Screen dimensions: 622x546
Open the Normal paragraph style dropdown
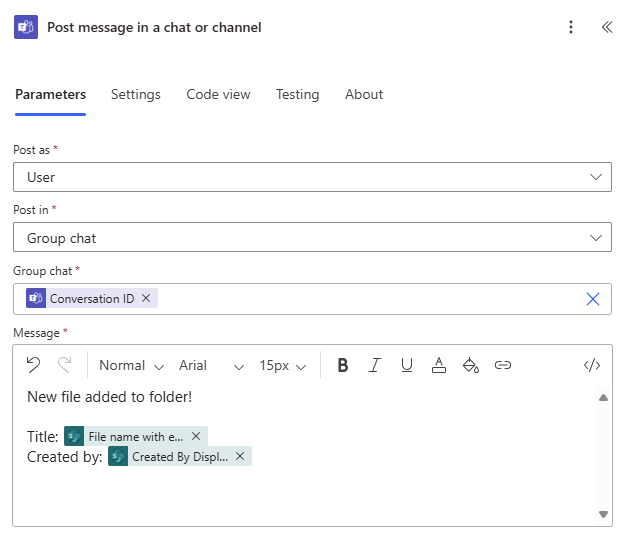pyautogui.click(x=131, y=365)
